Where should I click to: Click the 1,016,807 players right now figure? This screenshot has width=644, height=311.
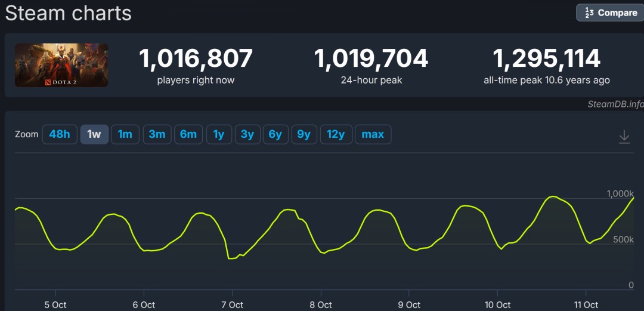click(196, 58)
